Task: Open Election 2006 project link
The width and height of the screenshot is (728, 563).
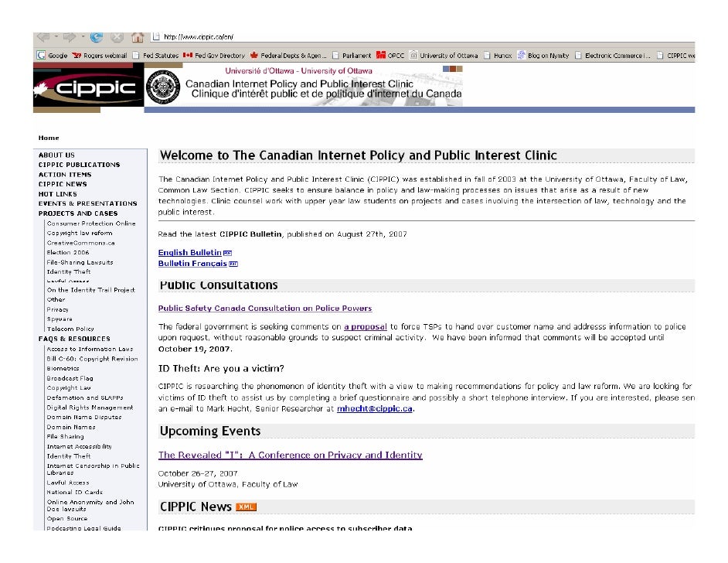Action: pos(68,253)
